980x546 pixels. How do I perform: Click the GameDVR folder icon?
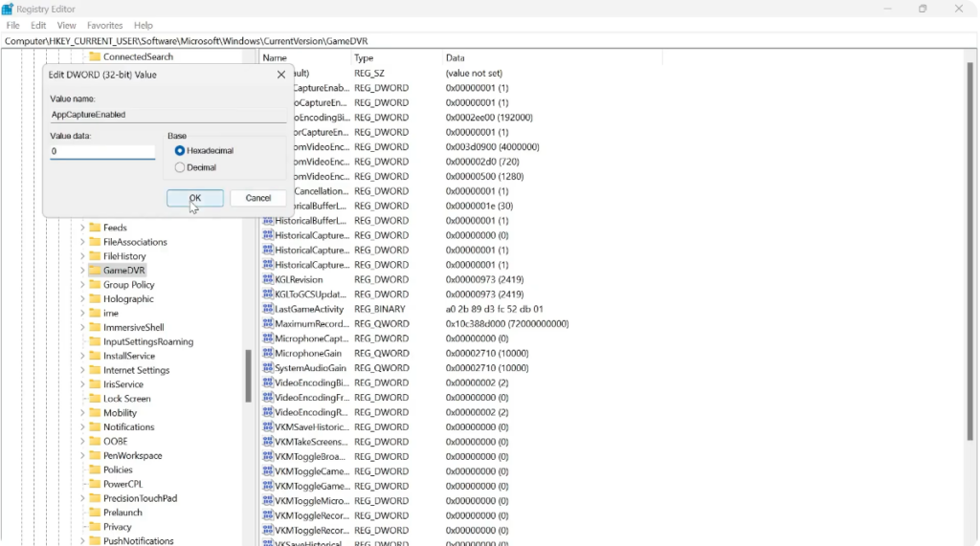pos(95,271)
